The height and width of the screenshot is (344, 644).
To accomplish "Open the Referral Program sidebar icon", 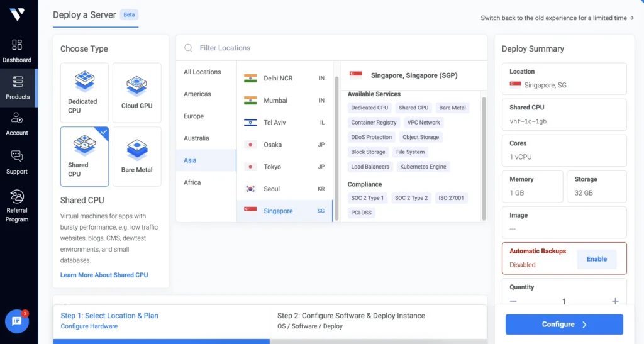I will pyautogui.click(x=17, y=197).
